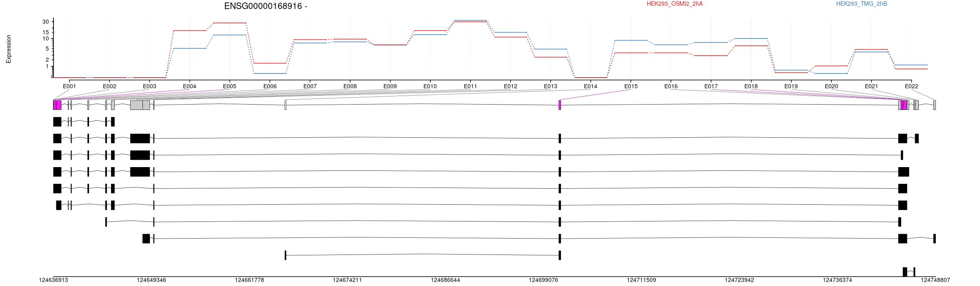Screen dimensions: 980x286
Task: Click exon label E014
Action: pyautogui.click(x=590, y=86)
